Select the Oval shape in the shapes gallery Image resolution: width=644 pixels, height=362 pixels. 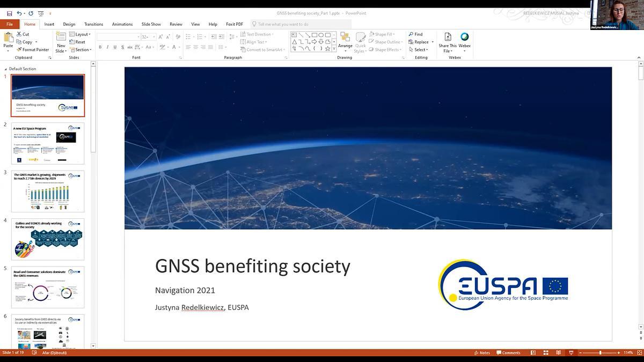coord(320,35)
